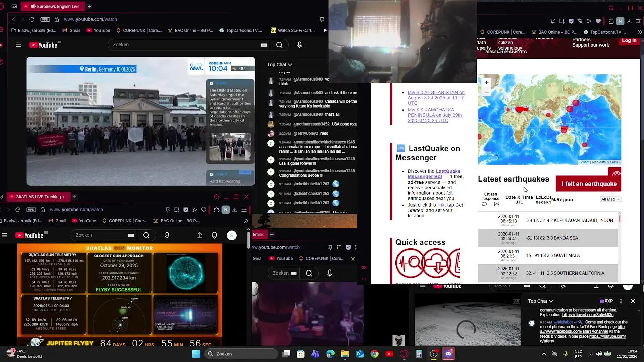Click the upload icon in 3I/ATLAS YouTube header
The width and height of the screenshot is (644, 362).
[x=200, y=235]
